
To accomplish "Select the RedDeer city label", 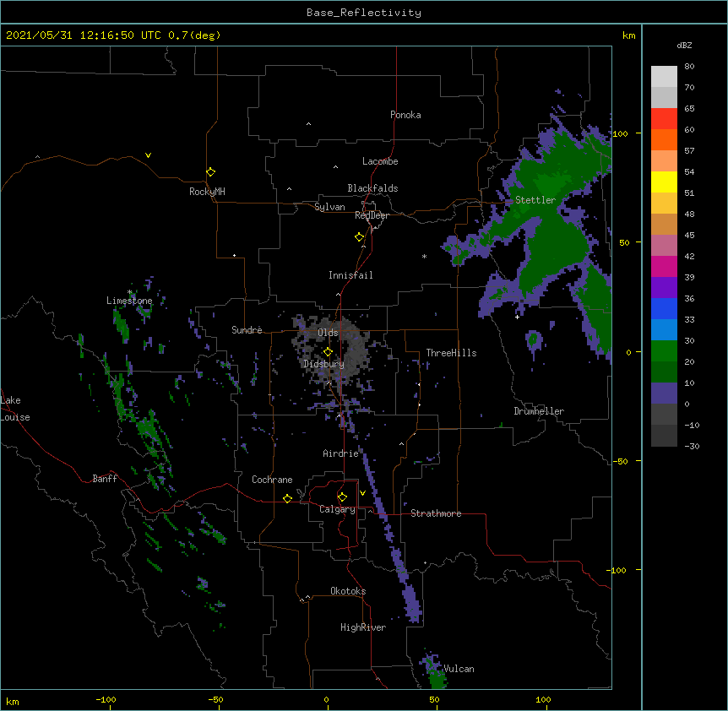I will pyautogui.click(x=372, y=215).
